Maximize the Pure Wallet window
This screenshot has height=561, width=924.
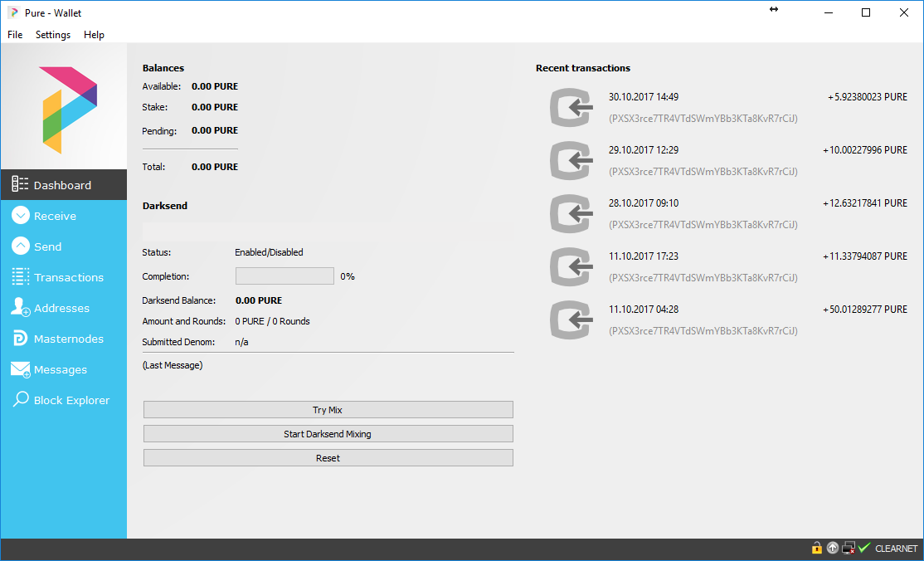click(x=866, y=12)
